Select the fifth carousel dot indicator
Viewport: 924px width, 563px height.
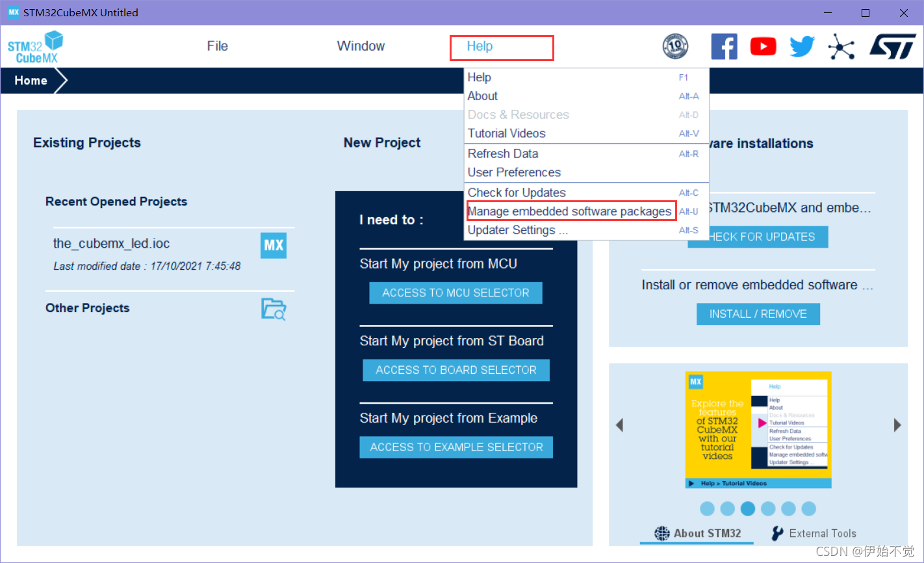coord(788,508)
